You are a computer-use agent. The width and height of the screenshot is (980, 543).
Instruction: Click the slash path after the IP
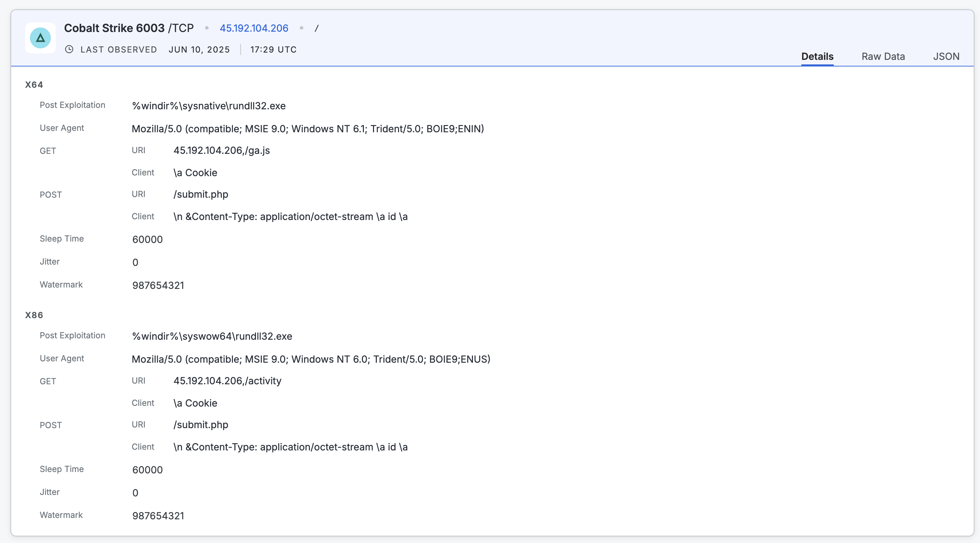pyautogui.click(x=317, y=28)
